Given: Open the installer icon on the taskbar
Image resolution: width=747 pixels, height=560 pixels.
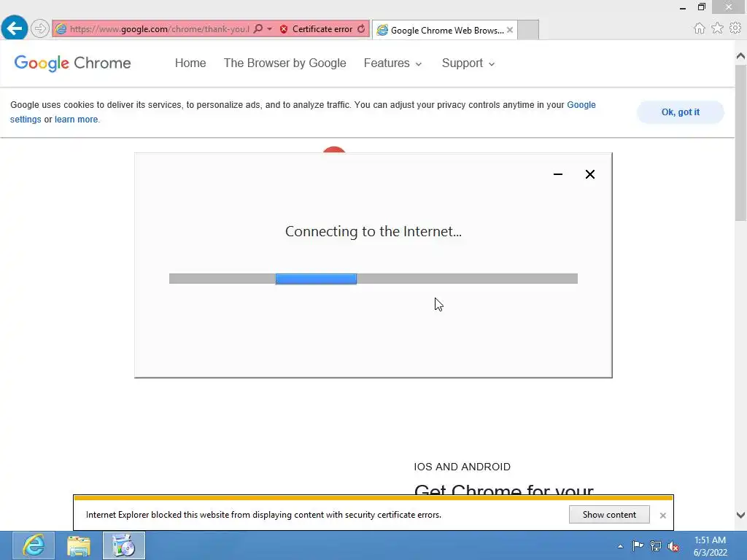Looking at the screenshot, I should (124, 545).
